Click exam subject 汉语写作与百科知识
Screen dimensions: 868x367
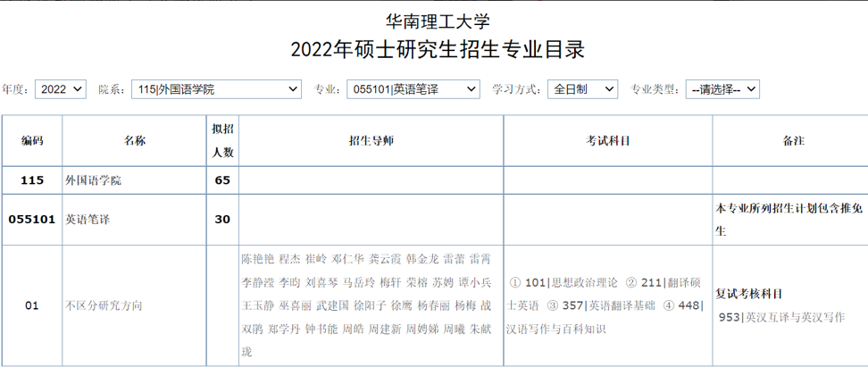click(x=556, y=329)
